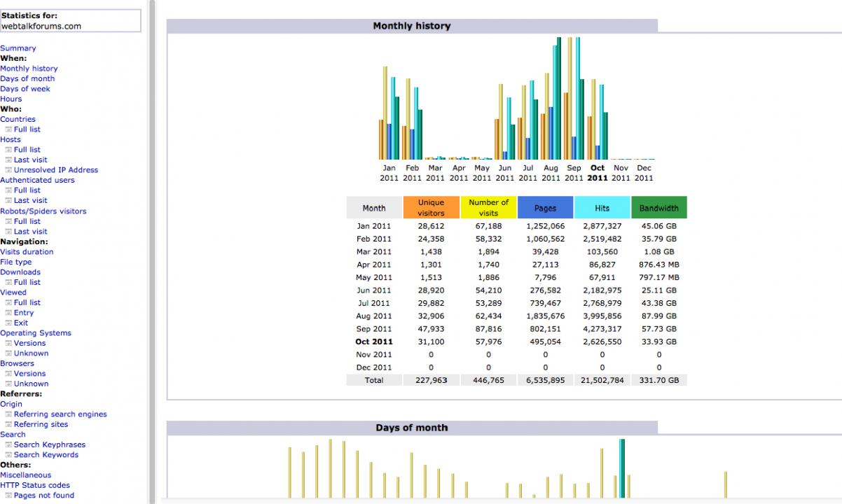Click the page icon beside Full list under Hosts
This screenshot has width=842, height=504.
click(x=8, y=150)
